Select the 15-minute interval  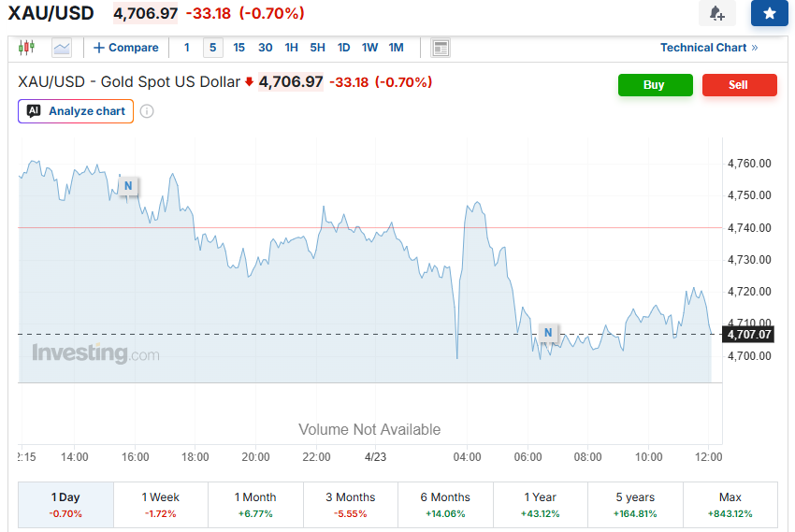coord(238,48)
